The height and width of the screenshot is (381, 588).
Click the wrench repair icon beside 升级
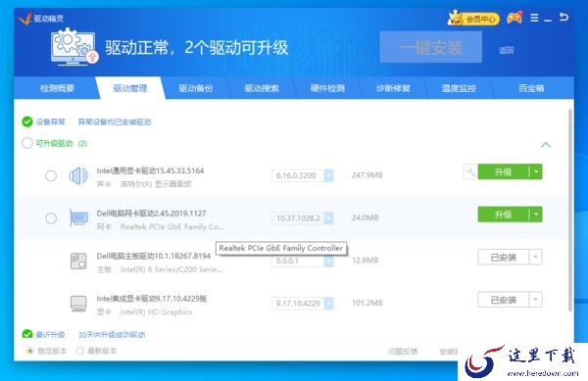(469, 172)
